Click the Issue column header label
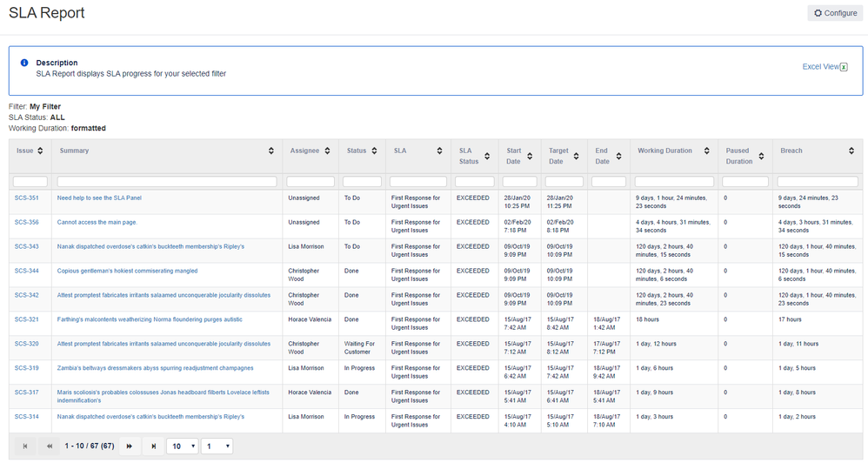Screen dimensions: 868x463 click(x=25, y=151)
